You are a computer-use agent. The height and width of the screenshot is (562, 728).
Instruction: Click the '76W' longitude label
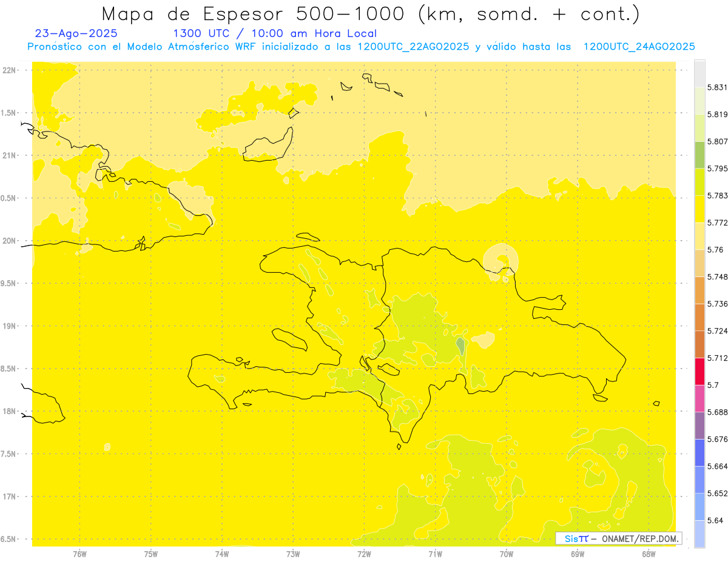(79, 554)
